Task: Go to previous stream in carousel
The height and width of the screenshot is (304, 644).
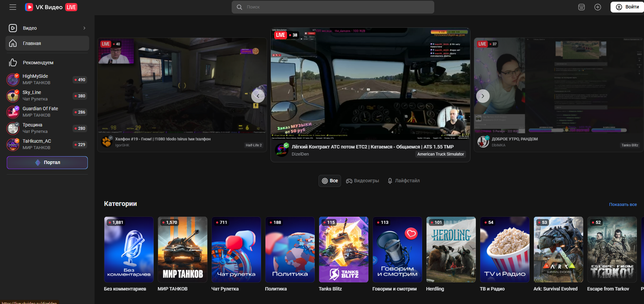Action: (258, 96)
